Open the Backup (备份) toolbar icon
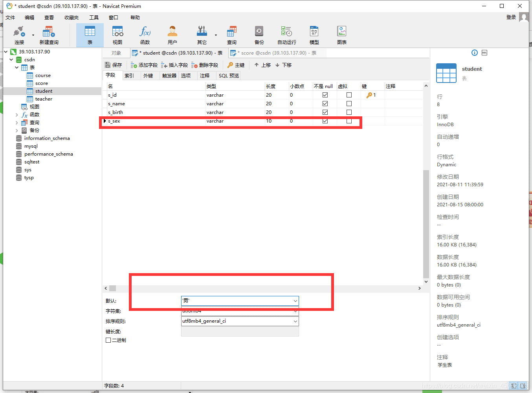Viewport: 532px width, 393px height. tap(259, 32)
